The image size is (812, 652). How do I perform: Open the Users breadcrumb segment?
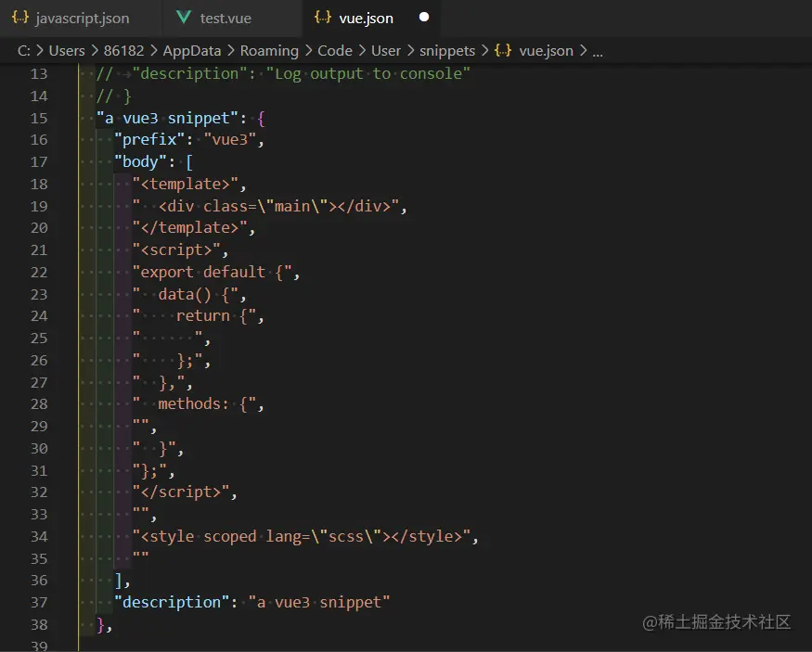(67, 51)
